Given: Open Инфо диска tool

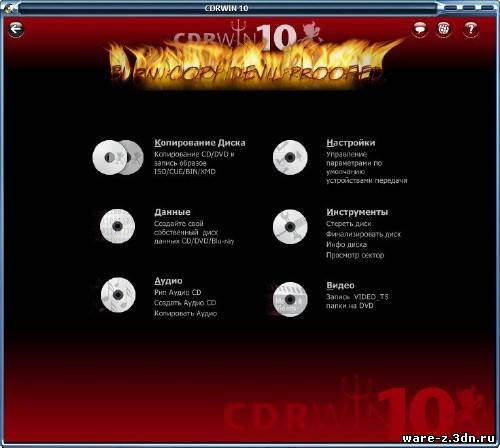Looking at the screenshot, I should pos(346,245).
